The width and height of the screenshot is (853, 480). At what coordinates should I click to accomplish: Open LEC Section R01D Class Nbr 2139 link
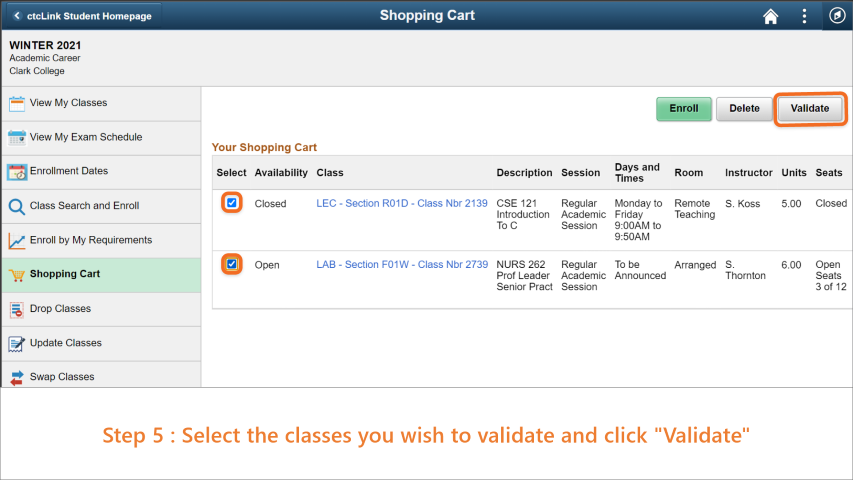(x=402, y=204)
